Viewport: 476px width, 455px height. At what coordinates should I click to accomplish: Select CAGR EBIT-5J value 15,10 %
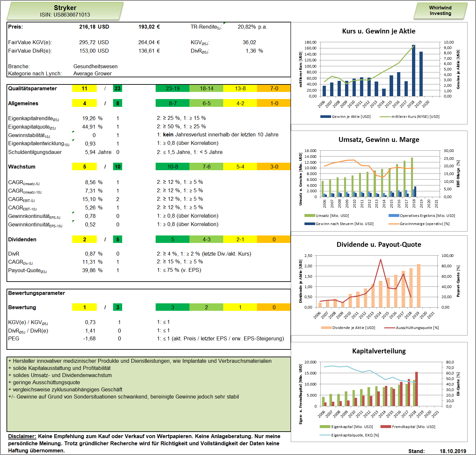(x=92, y=199)
